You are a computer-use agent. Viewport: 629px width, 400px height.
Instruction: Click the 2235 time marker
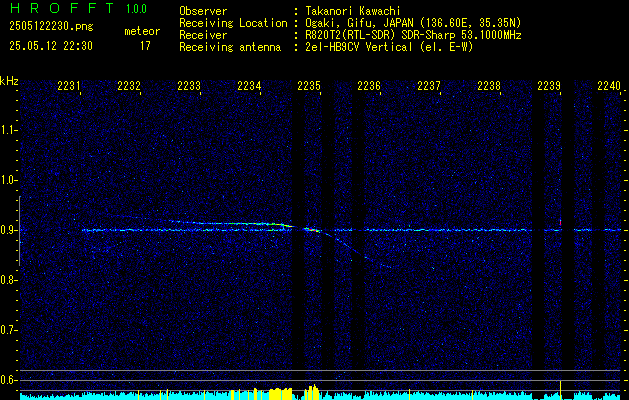click(x=309, y=85)
